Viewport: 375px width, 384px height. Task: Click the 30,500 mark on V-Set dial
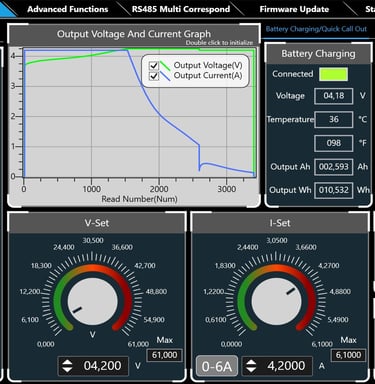(93, 240)
